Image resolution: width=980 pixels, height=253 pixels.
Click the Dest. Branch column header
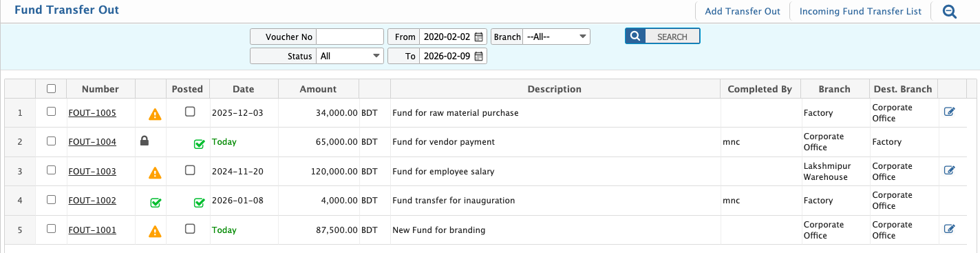click(x=903, y=89)
